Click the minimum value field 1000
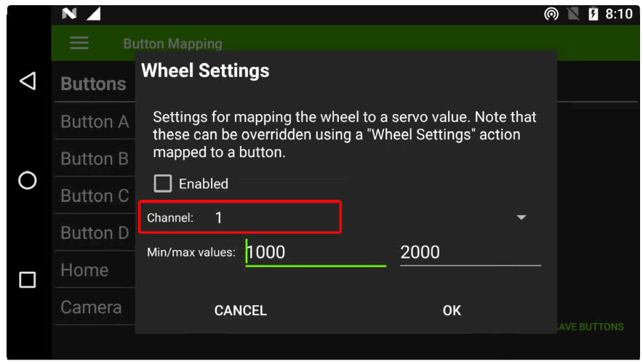643x364 pixels. pos(316,252)
